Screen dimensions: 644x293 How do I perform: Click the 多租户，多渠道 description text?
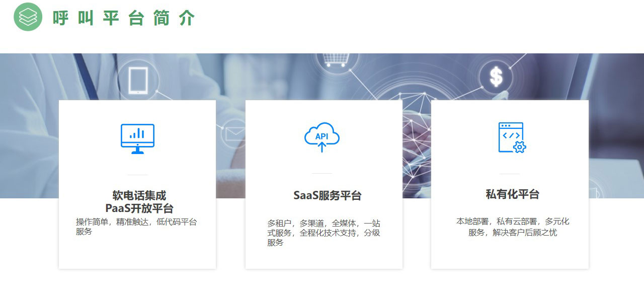click(x=323, y=233)
